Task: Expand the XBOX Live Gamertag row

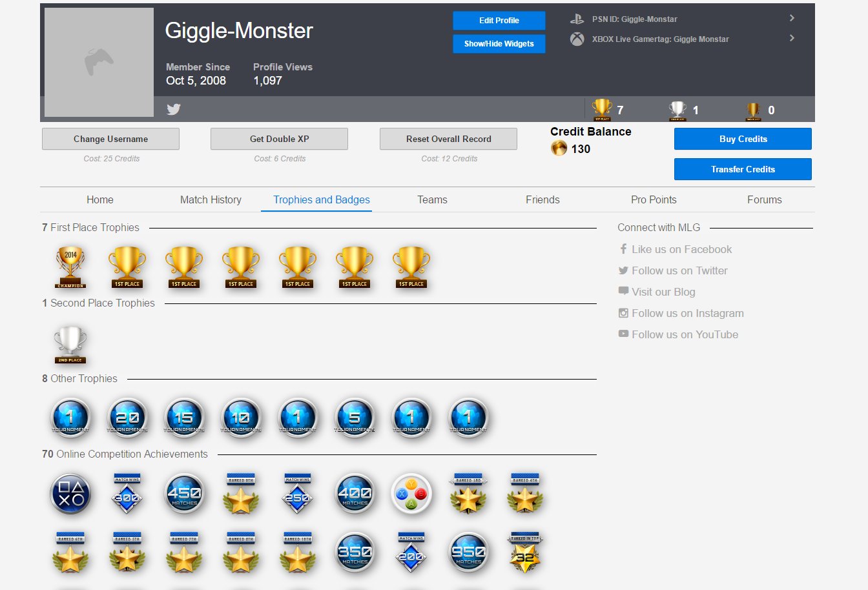Action: click(x=792, y=39)
